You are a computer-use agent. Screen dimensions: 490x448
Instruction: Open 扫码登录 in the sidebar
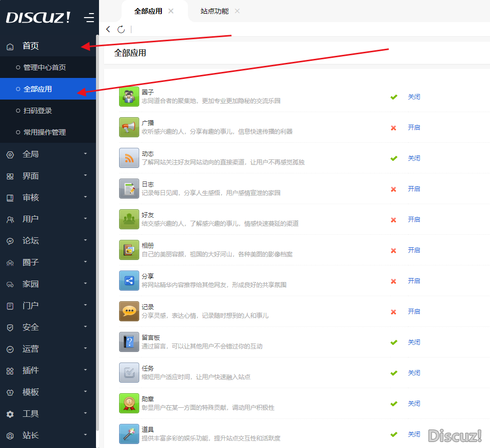click(38, 111)
